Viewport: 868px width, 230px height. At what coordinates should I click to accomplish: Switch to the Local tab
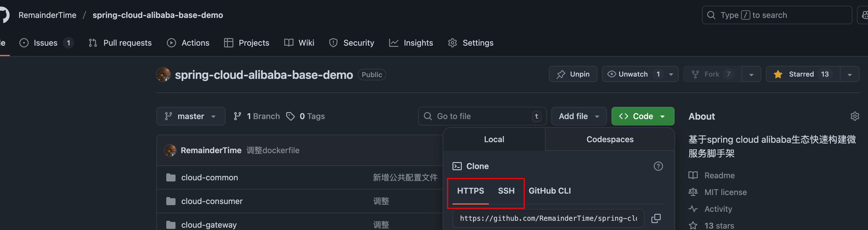[x=494, y=139]
